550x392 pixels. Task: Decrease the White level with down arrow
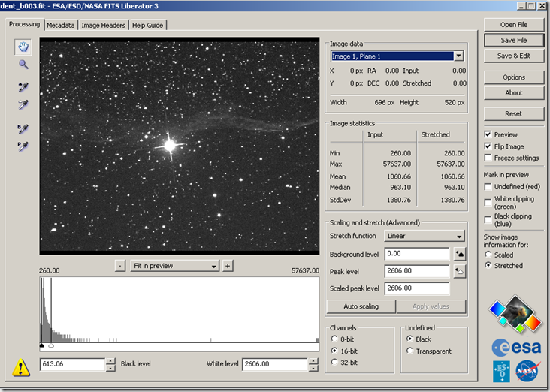[x=313, y=368]
